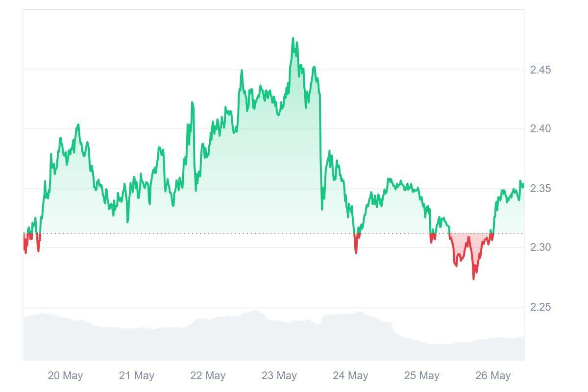Click the 20 May date label
This screenshot has width=588, height=392.
pos(65,376)
